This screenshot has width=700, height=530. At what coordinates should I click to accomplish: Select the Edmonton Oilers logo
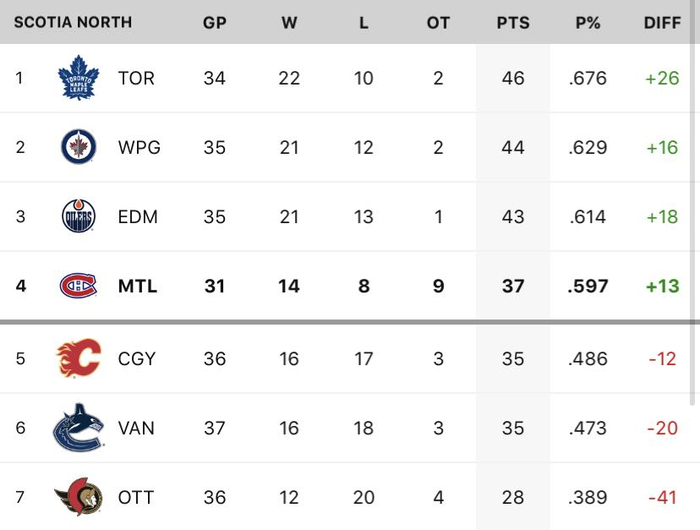[78, 216]
